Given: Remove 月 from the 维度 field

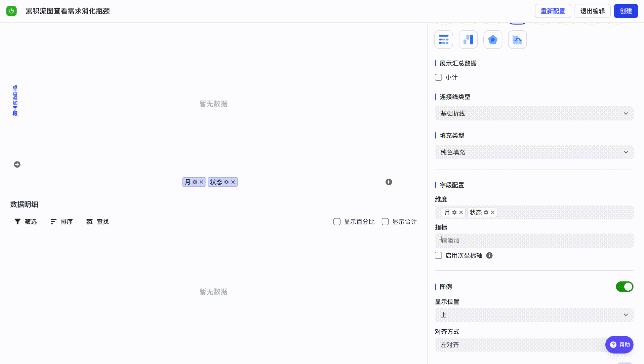Looking at the screenshot, I should [461, 212].
